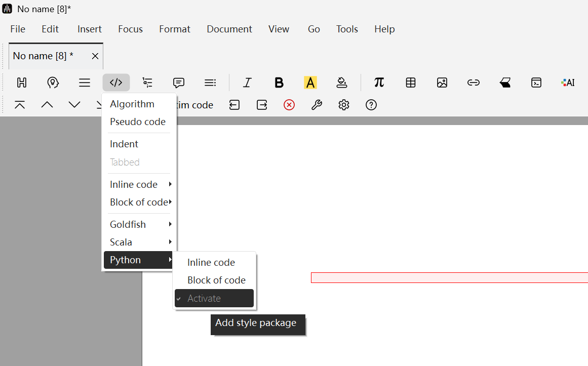The height and width of the screenshot is (366, 588).
Task: Click the red outlined field in the document
Action: 449,278
